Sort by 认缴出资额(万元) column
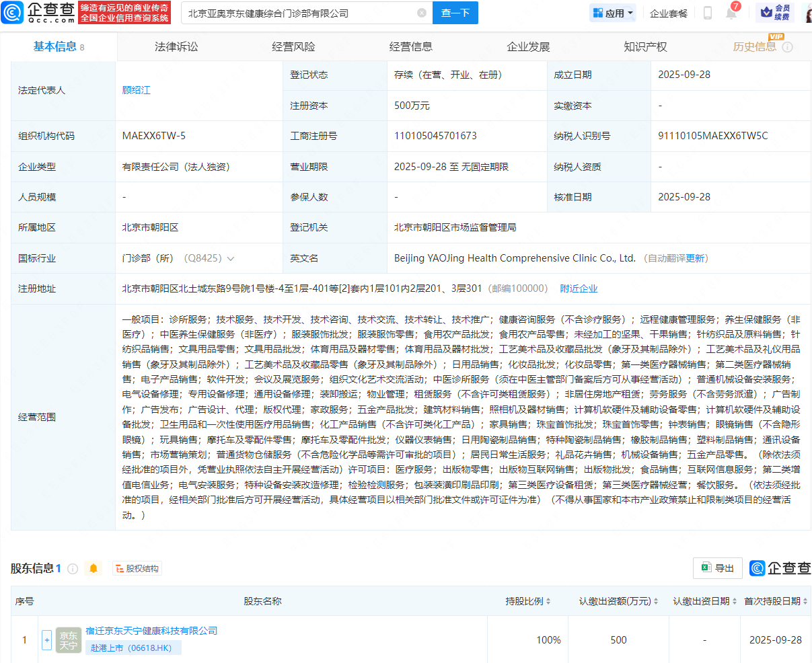The width and height of the screenshot is (812, 663). click(618, 601)
